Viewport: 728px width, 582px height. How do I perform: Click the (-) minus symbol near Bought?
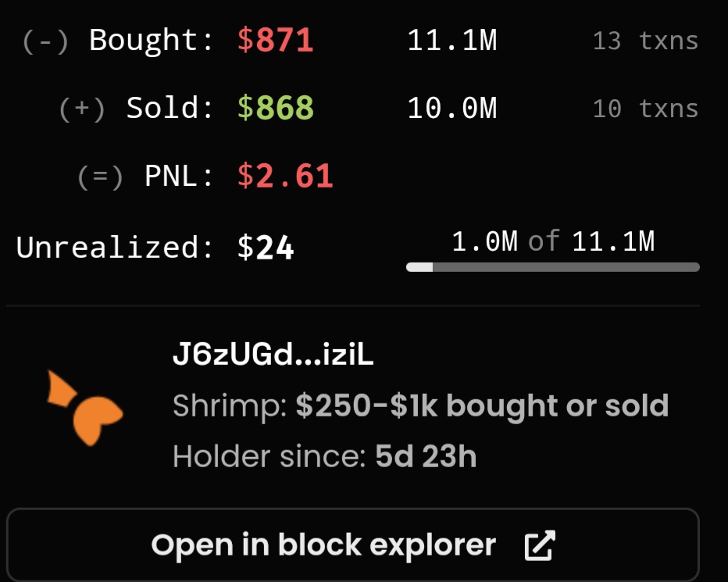[x=45, y=41]
